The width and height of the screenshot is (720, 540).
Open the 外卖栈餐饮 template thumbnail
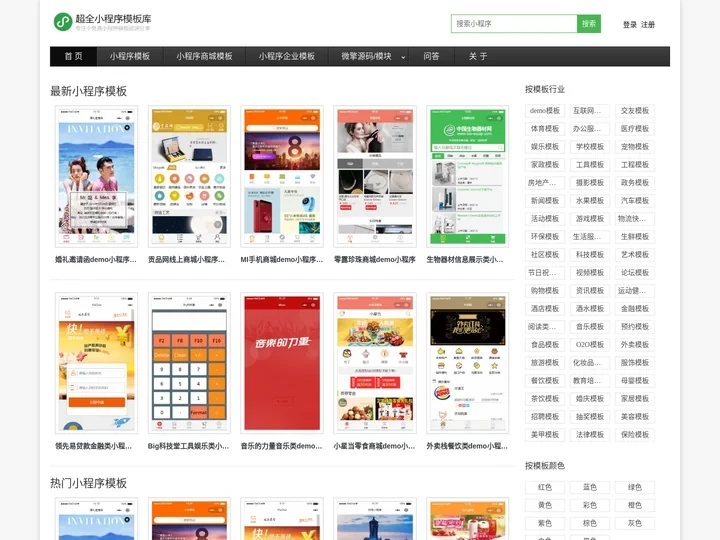(467, 363)
